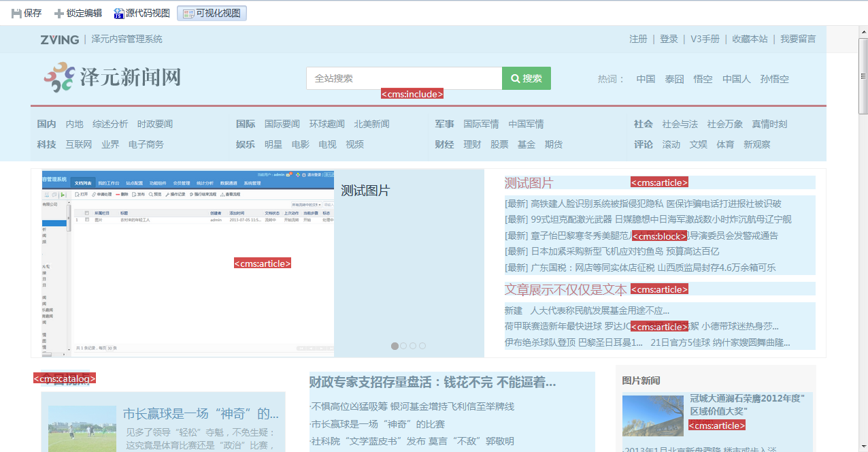Open the 注册 register link
The image size is (868, 452).
tap(638, 39)
